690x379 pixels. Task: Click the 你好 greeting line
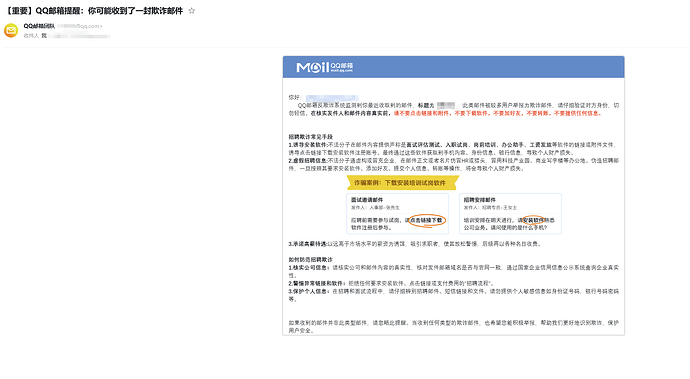click(323, 98)
